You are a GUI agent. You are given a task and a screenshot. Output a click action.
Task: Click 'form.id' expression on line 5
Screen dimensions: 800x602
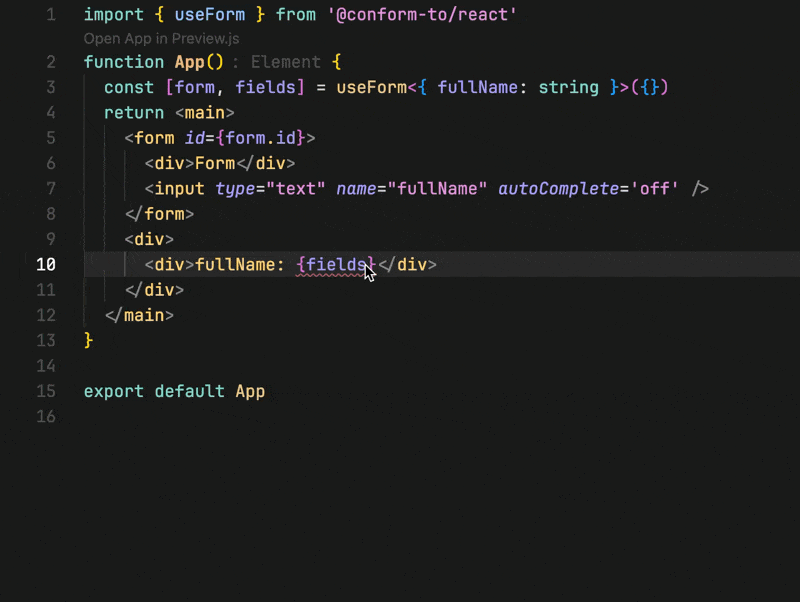click(260, 138)
